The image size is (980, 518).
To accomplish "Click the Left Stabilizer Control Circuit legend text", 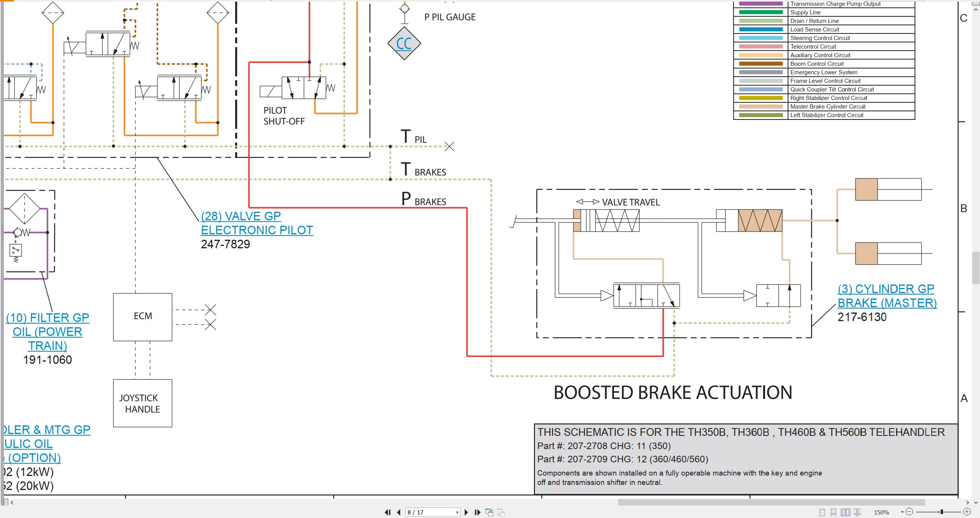I will point(827,115).
